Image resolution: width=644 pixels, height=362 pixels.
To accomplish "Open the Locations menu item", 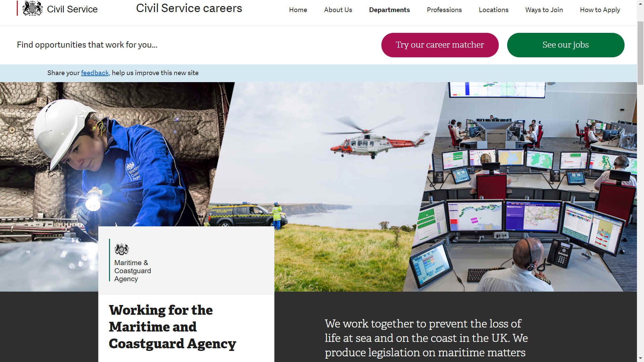I will (x=493, y=10).
